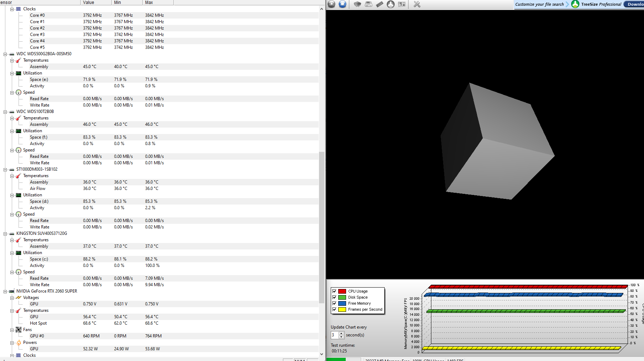Toggle the GPU stress graphics card icon
Viewport: 644px width, 361px height.
[402, 4]
